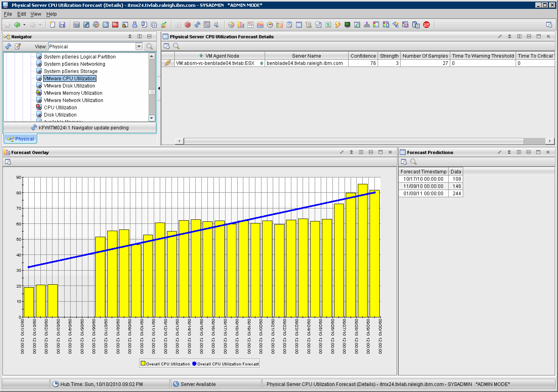This screenshot has height=392, width=558.
Task: Select Disk Utilization navigator item
Action: pos(60,115)
